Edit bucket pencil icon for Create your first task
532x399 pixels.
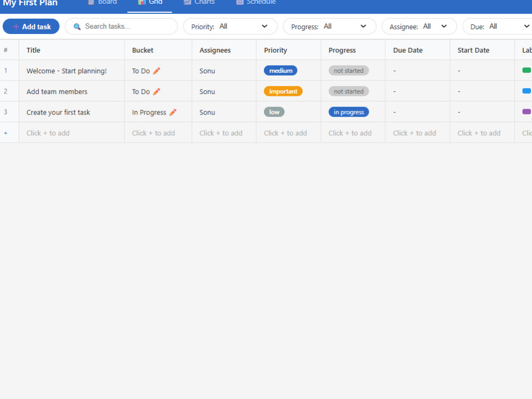[x=173, y=112]
